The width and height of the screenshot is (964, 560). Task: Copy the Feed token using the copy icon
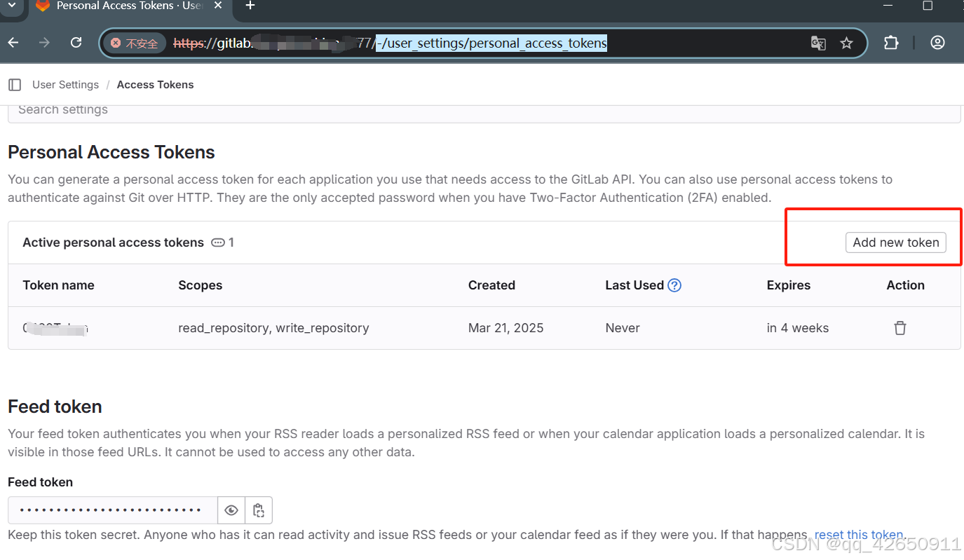[x=259, y=510]
